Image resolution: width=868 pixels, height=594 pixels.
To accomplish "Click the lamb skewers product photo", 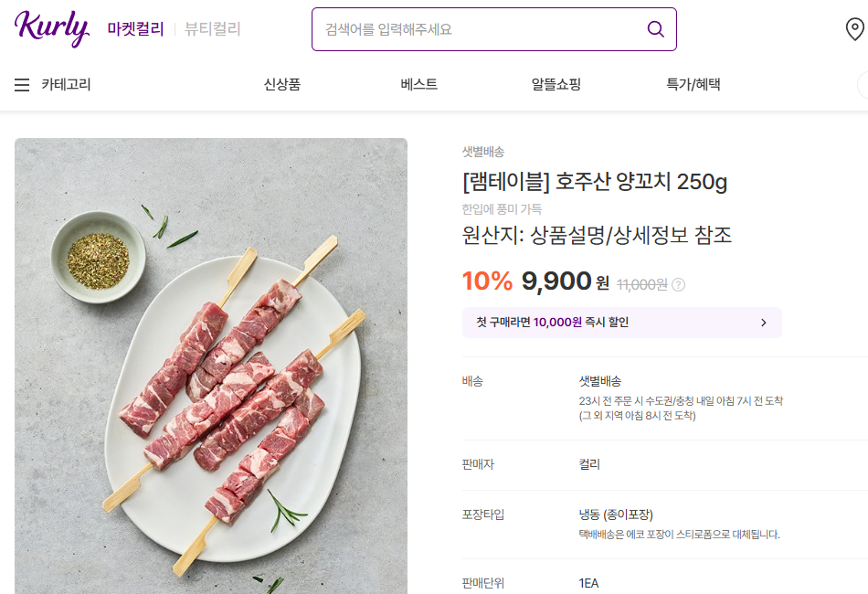I will (211, 366).
